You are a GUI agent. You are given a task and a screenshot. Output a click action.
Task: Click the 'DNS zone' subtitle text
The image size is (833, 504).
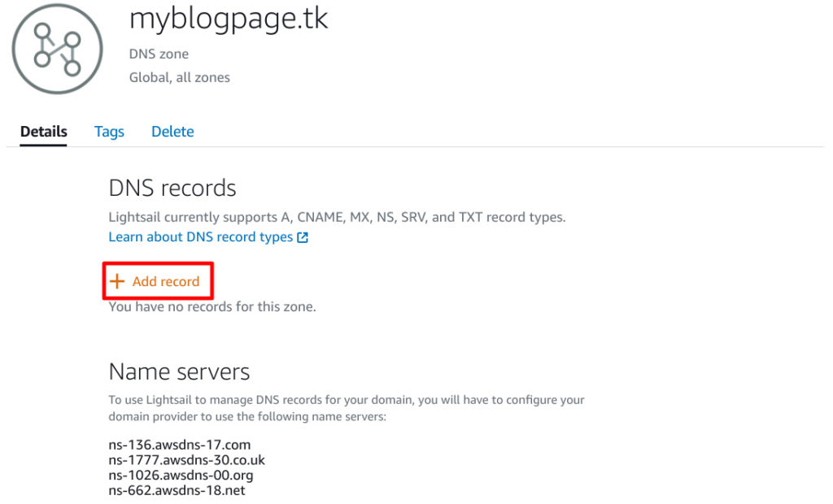[159, 54]
